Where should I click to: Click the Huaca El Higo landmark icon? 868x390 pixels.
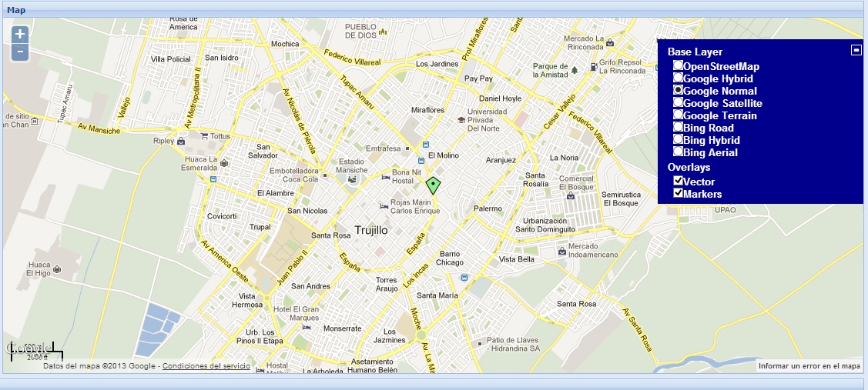pos(58,269)
